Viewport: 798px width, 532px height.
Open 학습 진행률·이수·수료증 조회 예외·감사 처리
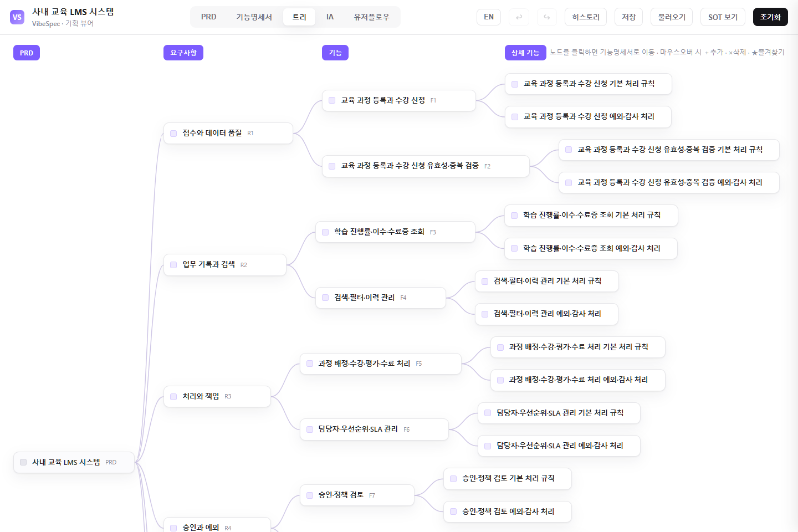tap(591, 248)
